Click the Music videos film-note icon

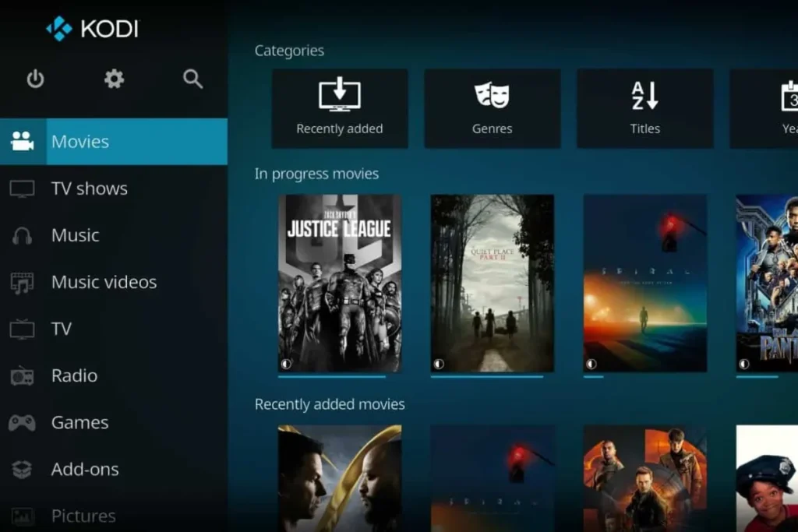pos(23,283)
